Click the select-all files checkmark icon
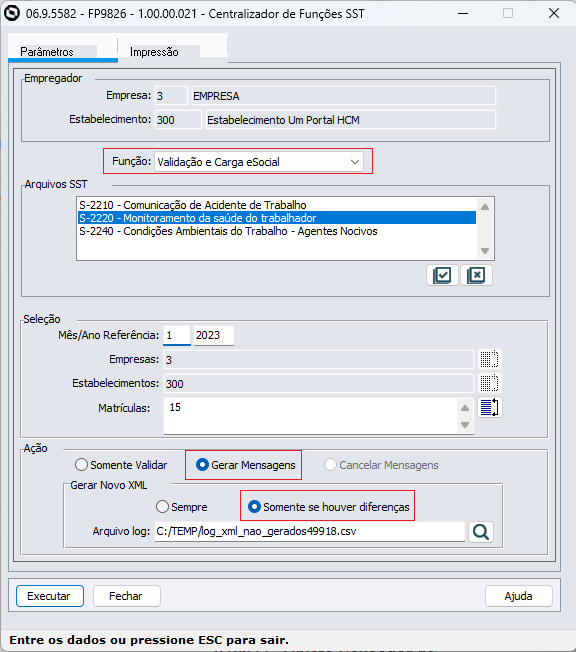 [x=442, y=275]
